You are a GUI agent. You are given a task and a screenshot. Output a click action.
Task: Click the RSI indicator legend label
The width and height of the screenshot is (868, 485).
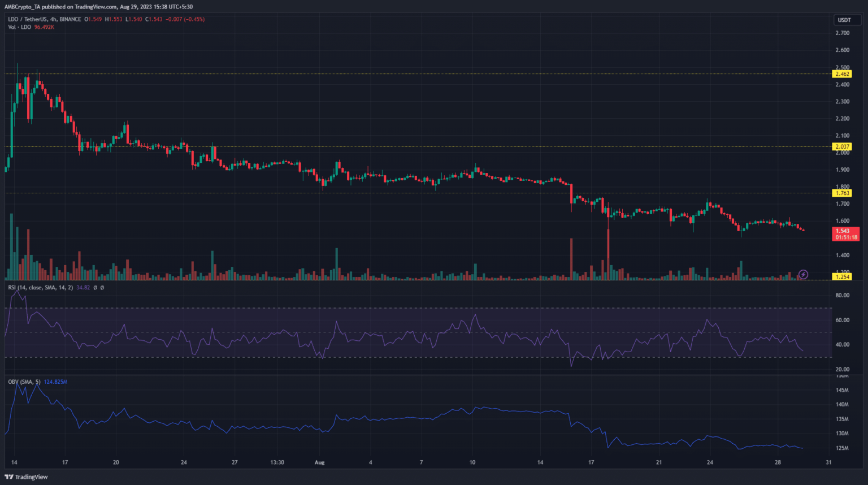[40, 288]
